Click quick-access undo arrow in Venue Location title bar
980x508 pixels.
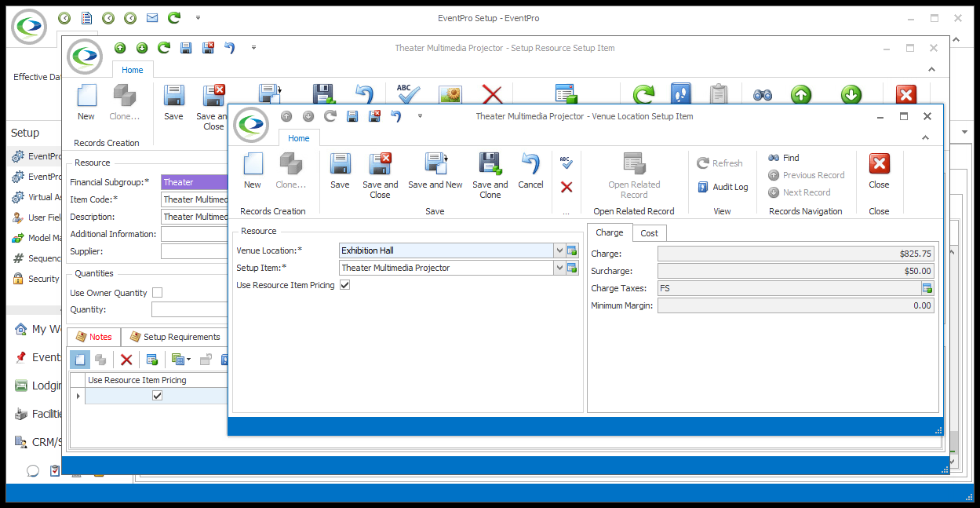pos(396,116)
